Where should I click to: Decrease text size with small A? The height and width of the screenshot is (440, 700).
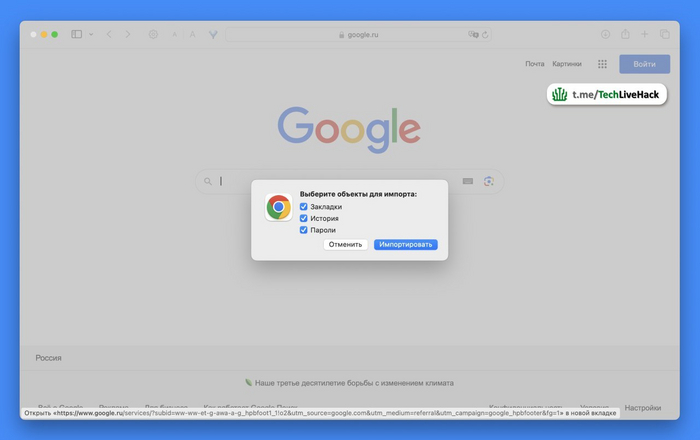tap(175, 34)
